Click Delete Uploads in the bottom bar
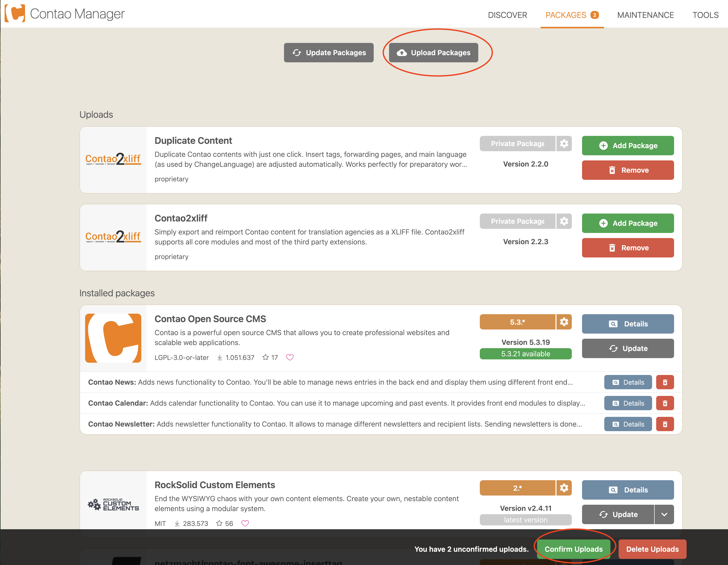This screenshot has height=565, width=728. (652, 549)
